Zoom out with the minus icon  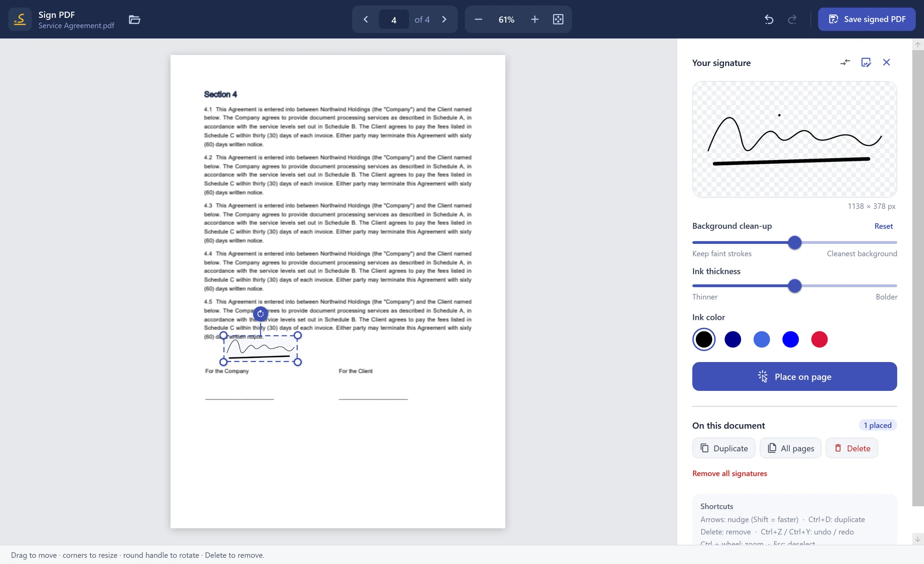(478, 19)
